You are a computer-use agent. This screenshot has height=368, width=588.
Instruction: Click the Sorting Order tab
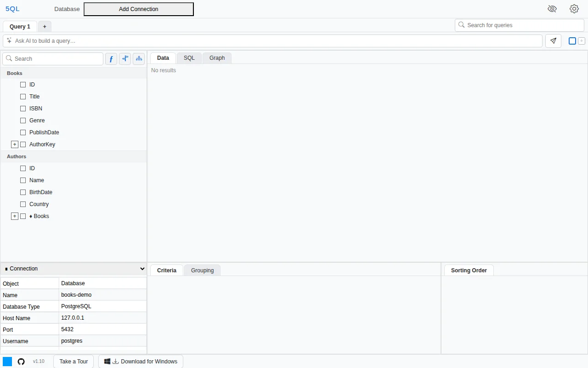[469, 270]
